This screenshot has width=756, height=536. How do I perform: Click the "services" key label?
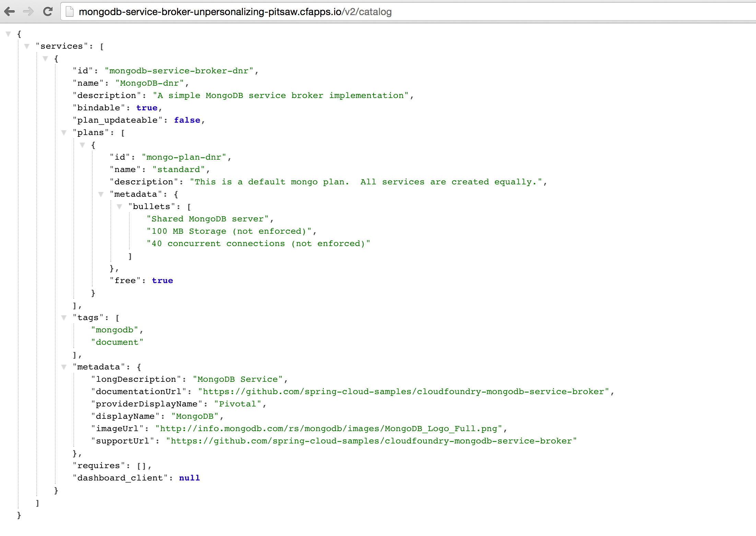point(62,46)
